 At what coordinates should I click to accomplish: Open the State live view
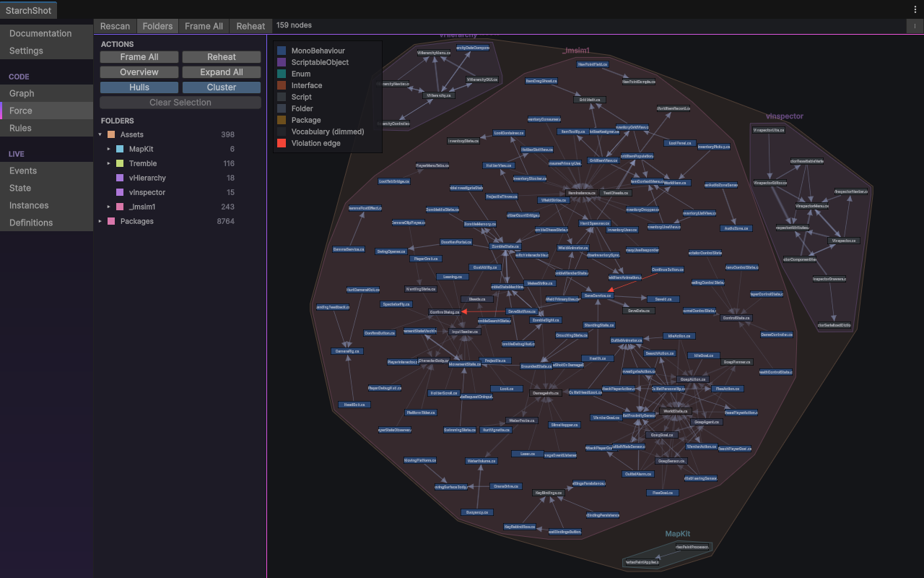click(47, 188)
